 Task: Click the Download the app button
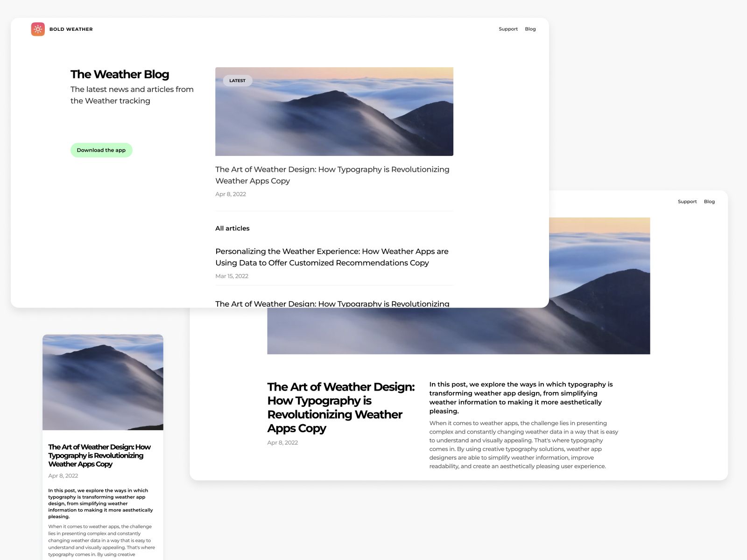coord(101,150)
